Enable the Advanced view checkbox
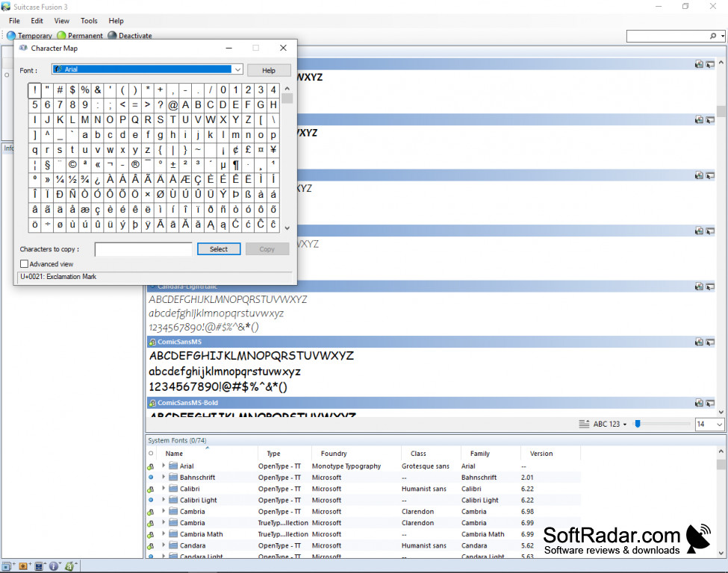The height and width of the screenshot is (573, 728). pos(24,263)
